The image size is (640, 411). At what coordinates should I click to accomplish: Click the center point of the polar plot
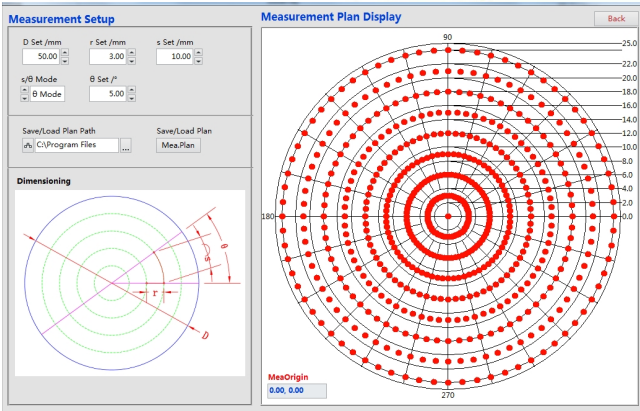click(448, 216)
